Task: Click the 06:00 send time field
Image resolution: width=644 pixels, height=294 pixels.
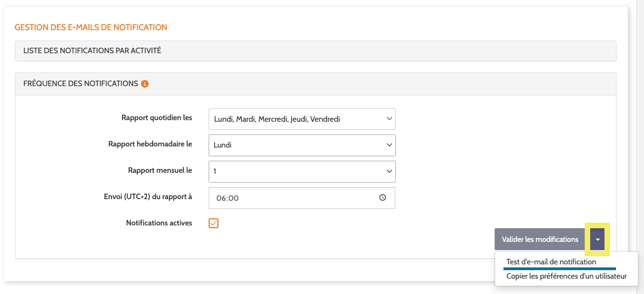Action: tap(302, 198)
